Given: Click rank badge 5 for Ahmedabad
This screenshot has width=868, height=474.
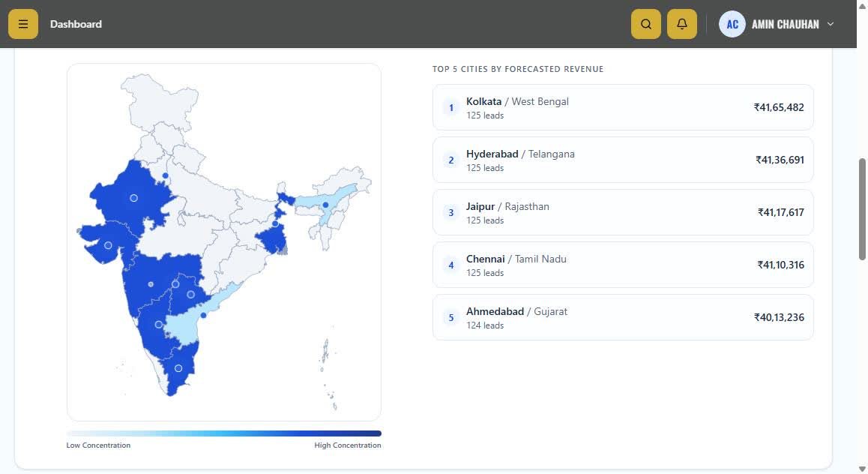Looking at the screenshot, I should point(450,318).
